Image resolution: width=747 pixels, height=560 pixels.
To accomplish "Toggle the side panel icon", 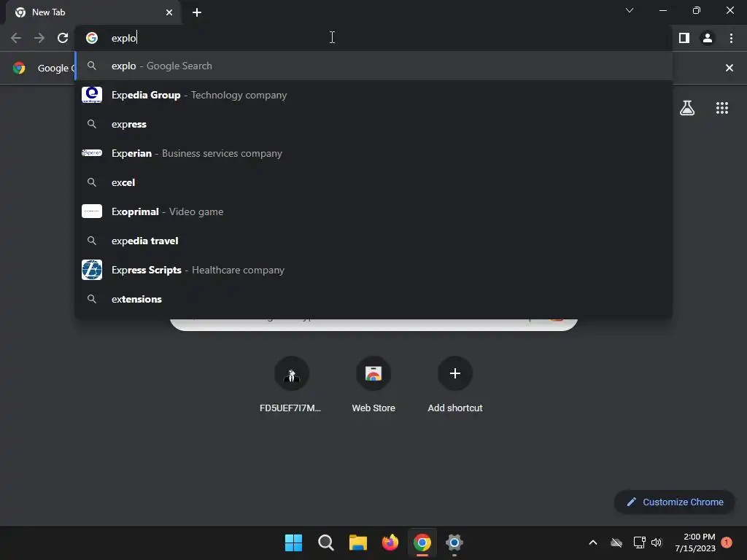I will pyautogui.click(x=684, y=38).
